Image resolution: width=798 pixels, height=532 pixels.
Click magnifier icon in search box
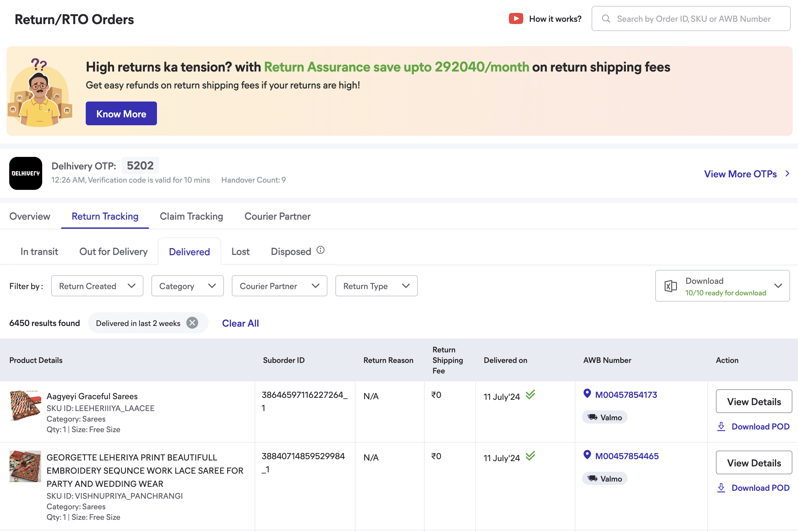coord(606,19)
